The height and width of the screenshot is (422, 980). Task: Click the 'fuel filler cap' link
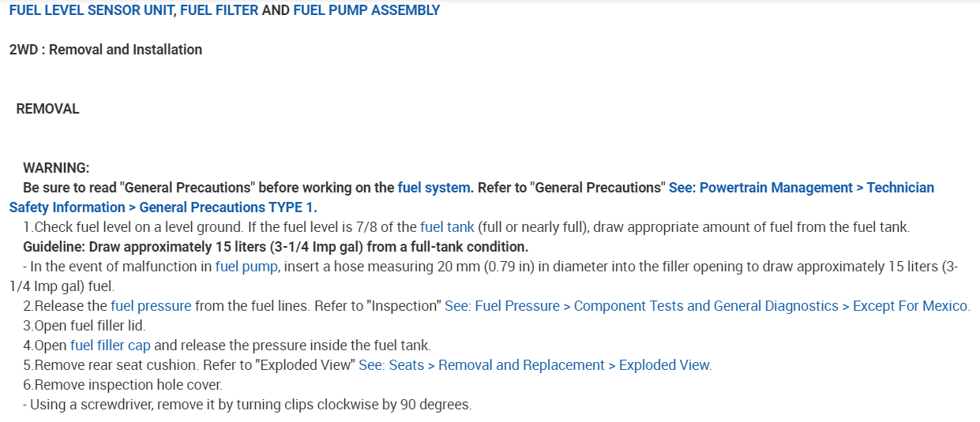tap(111, 345)
